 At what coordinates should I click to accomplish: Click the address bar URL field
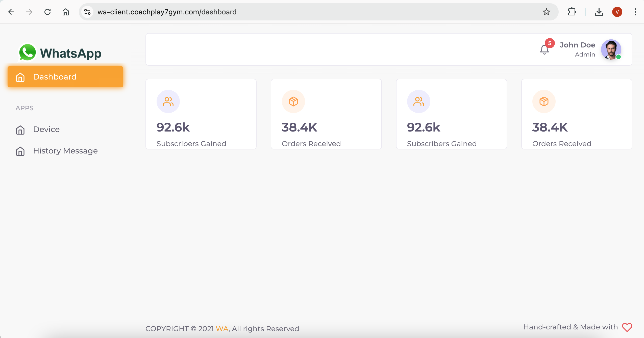(303, 12)
